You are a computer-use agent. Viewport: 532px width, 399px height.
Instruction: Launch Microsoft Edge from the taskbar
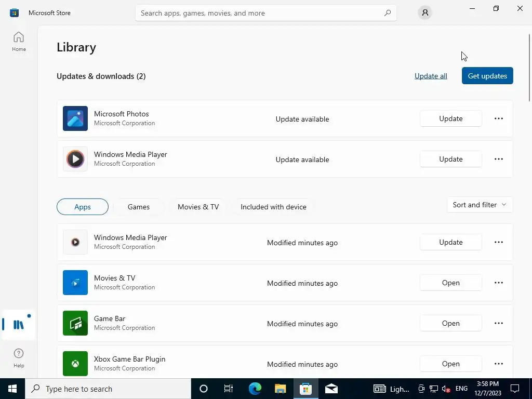point(255,389)
